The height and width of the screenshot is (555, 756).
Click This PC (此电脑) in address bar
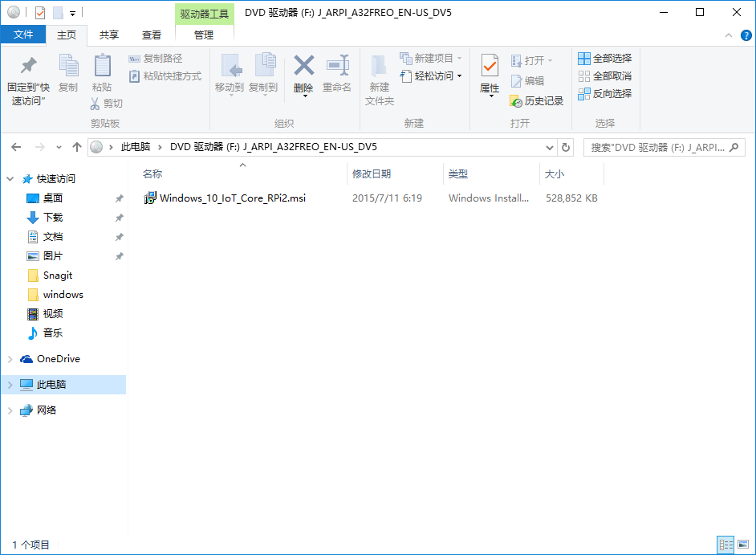136,147
